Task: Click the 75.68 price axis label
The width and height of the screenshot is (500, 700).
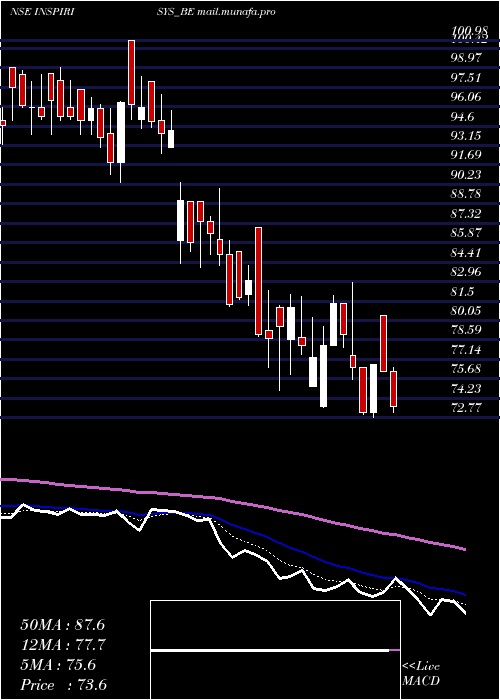Action: 466,369
